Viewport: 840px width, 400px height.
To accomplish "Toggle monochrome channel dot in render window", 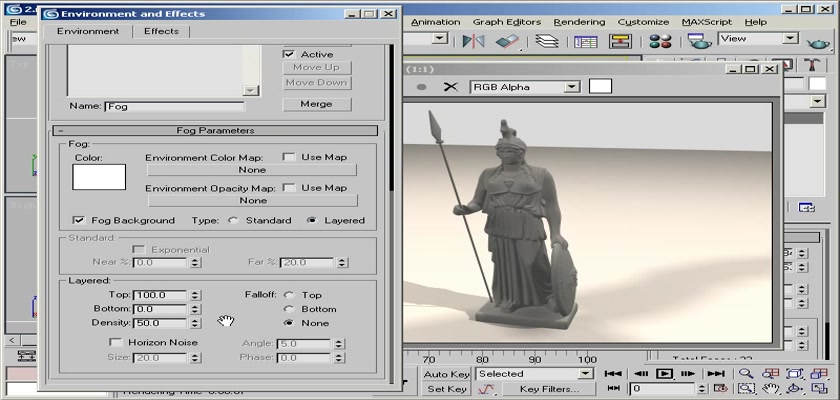I will 422,87.
